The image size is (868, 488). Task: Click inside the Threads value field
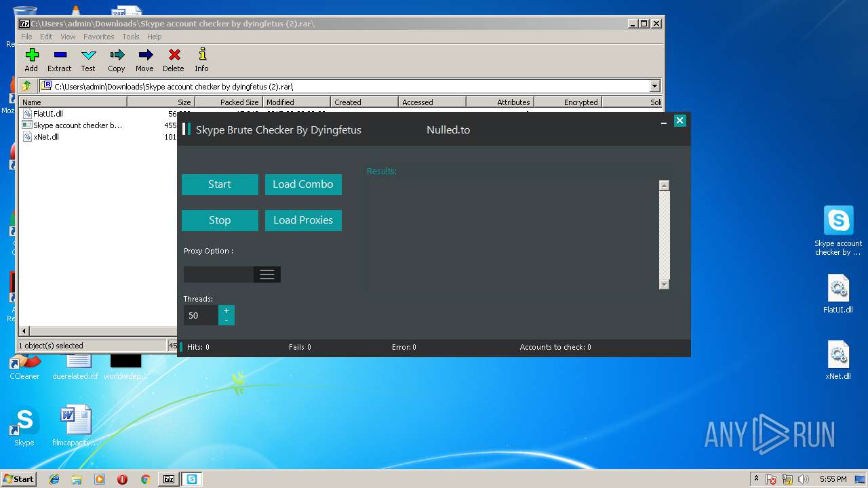[x=201, y=315]
